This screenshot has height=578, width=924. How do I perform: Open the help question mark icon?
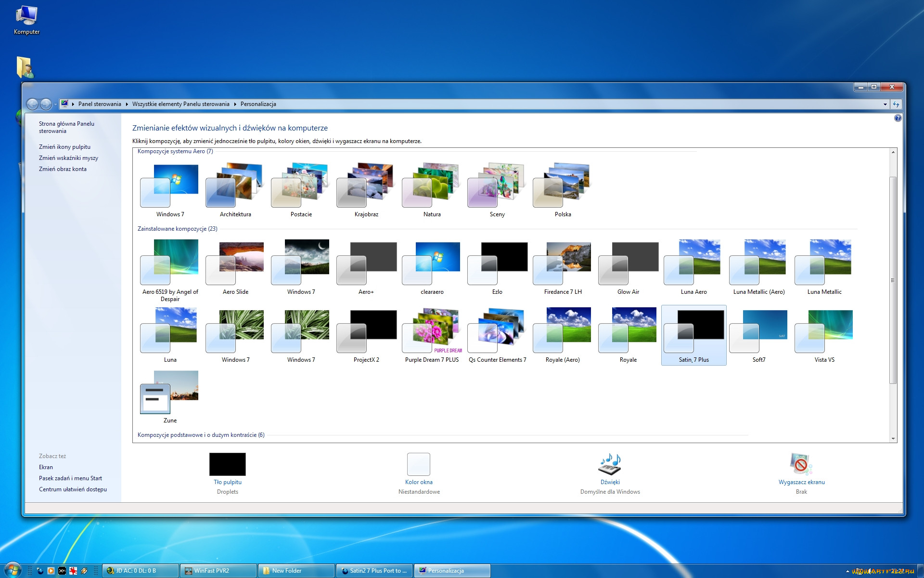coord(898,118)
